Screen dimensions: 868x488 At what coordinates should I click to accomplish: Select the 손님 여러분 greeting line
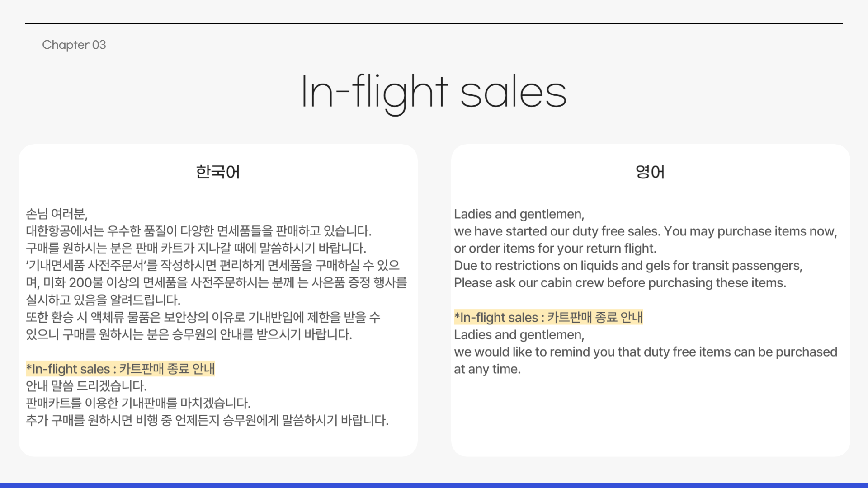pos(57,214)
